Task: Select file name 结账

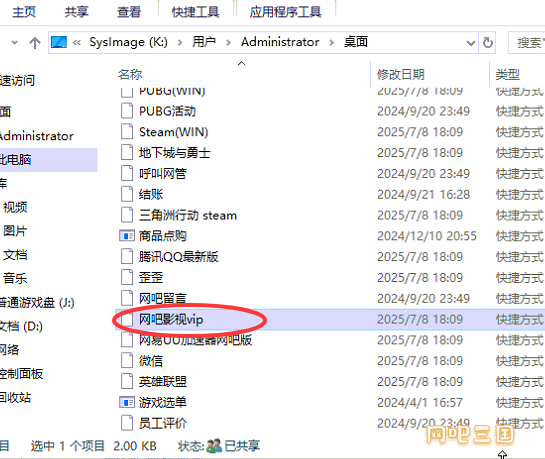Action: click(151, 194)
